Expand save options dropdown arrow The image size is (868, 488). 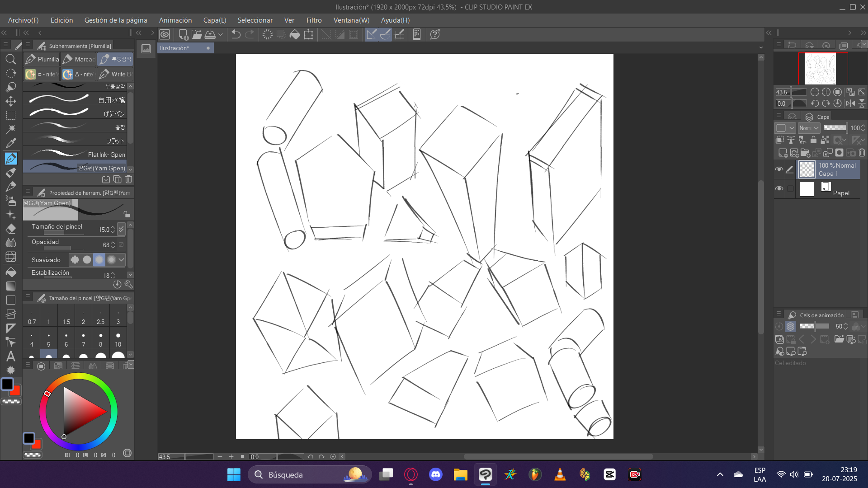(221, 34)
